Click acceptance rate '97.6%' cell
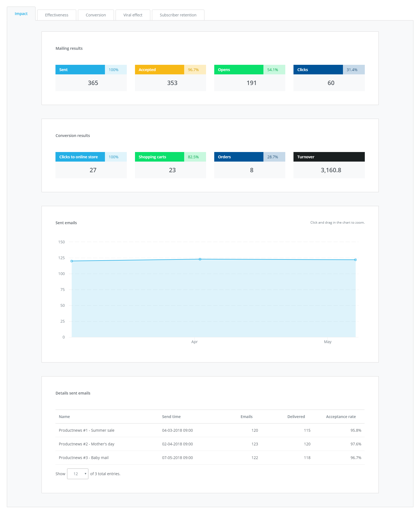This screenshot has height=514, width=420. 356,444
